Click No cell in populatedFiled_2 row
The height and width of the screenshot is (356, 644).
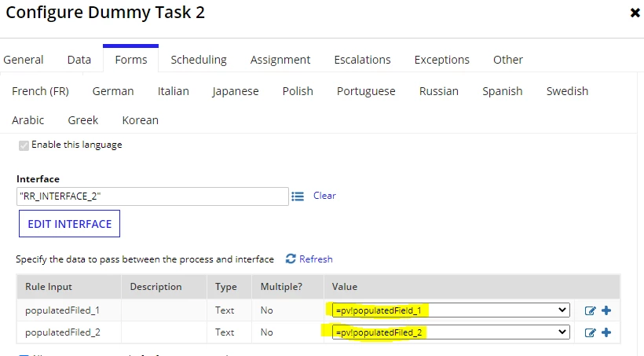click(x=287, y=332)
